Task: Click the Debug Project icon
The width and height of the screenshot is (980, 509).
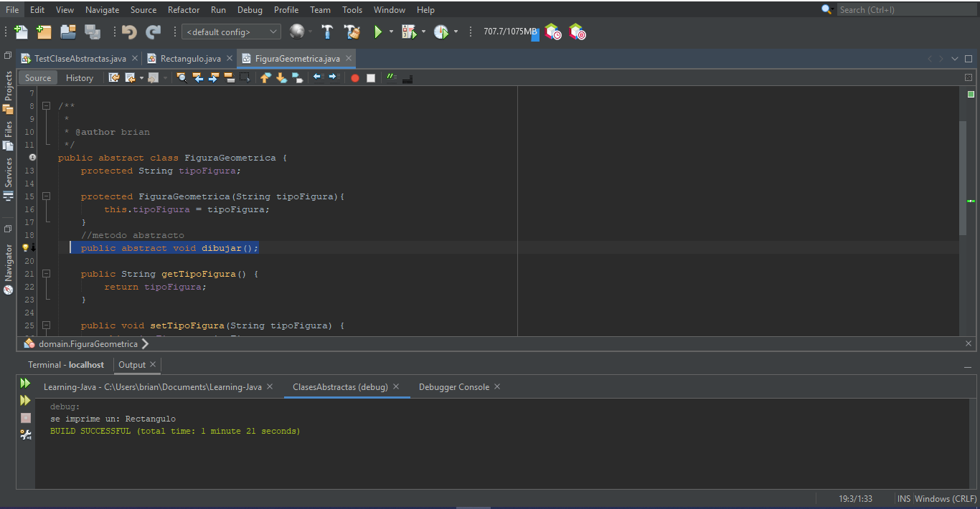Action: (x=409, y=32)
